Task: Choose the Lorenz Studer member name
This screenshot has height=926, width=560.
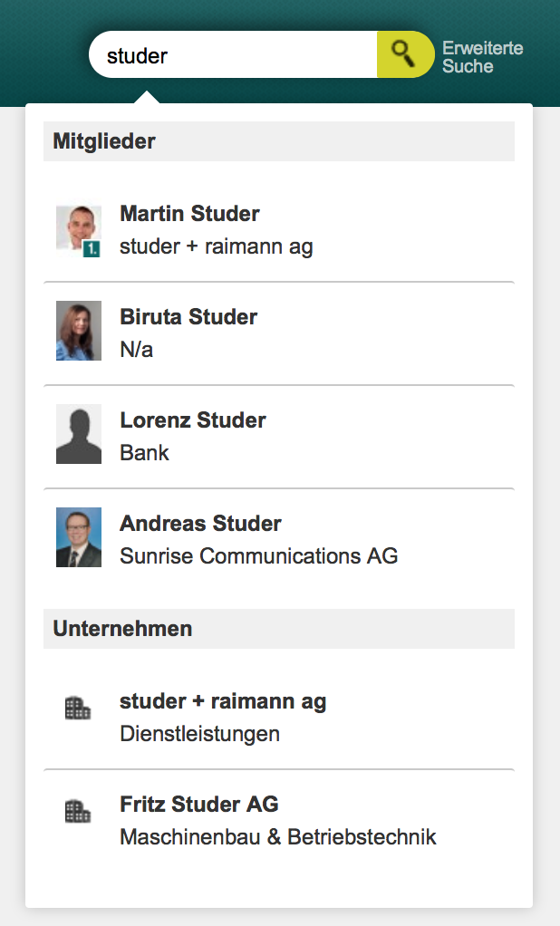Action: click(x=193, y=420)
